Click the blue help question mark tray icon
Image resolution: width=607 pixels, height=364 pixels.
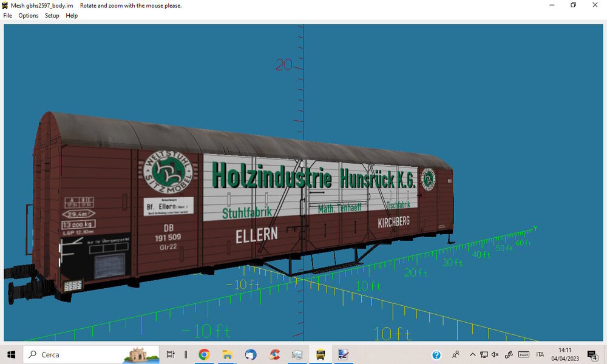tap(436, 355)
